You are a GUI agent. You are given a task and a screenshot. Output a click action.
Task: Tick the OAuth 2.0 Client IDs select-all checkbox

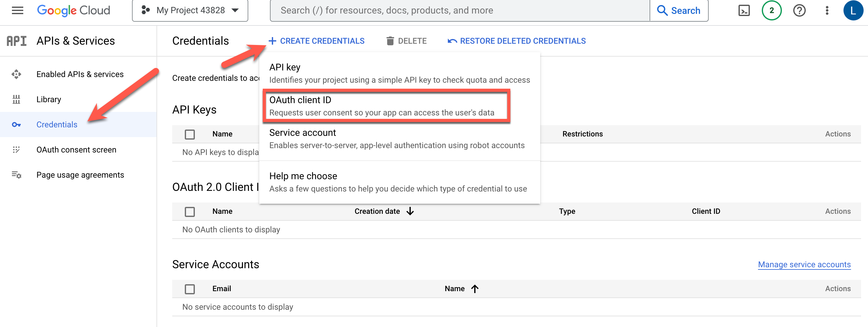point(190,212)
